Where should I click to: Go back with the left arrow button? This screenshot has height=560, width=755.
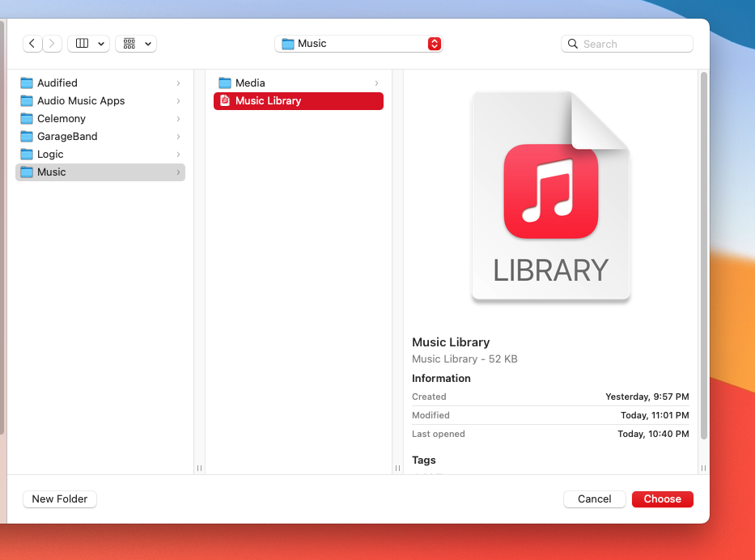[x=32, y=44]
